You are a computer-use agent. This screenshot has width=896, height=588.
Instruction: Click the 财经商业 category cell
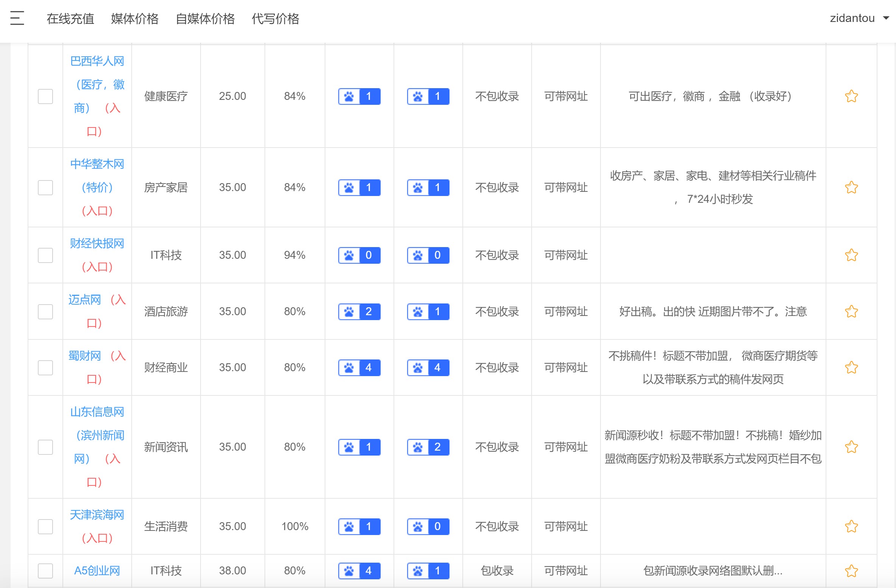click(x=166, y=367)
